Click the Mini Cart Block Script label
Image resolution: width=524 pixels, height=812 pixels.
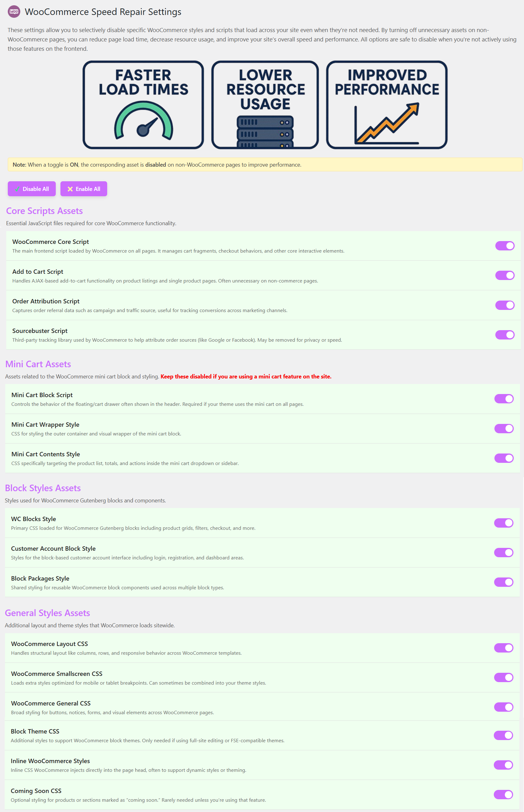pyautogui.click(x=42, y=395)
